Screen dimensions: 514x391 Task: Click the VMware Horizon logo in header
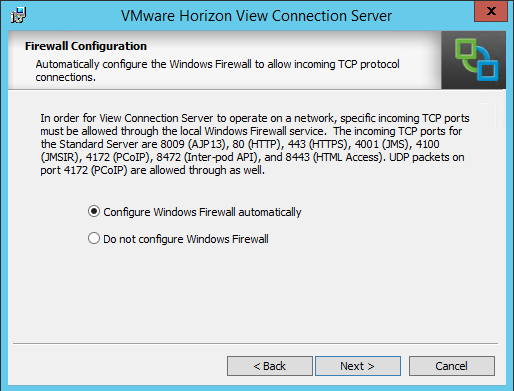473,60
